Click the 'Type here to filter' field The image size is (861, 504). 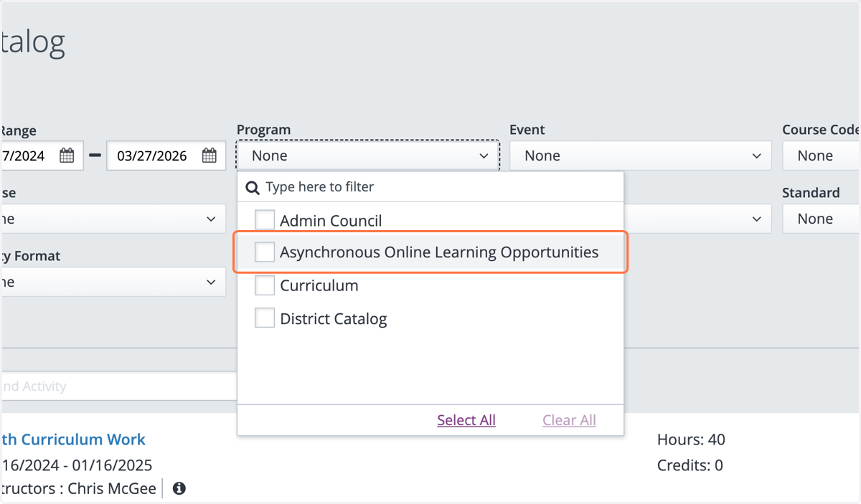(x=430, y=187)
